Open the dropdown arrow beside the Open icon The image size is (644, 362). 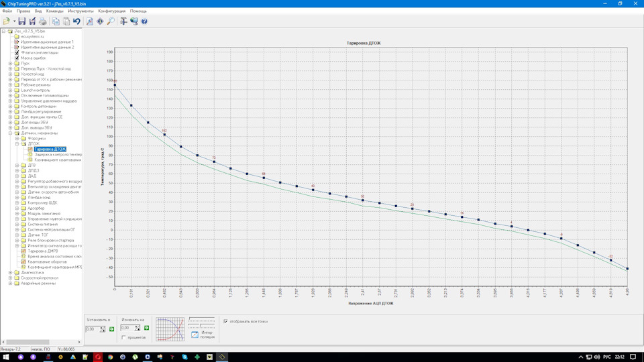(14, 21)
